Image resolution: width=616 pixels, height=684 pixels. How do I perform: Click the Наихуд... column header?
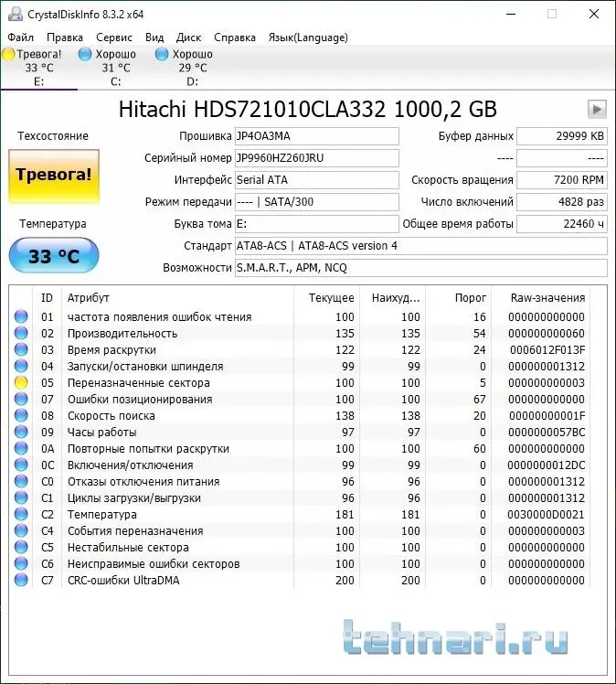tap(392, 298)
